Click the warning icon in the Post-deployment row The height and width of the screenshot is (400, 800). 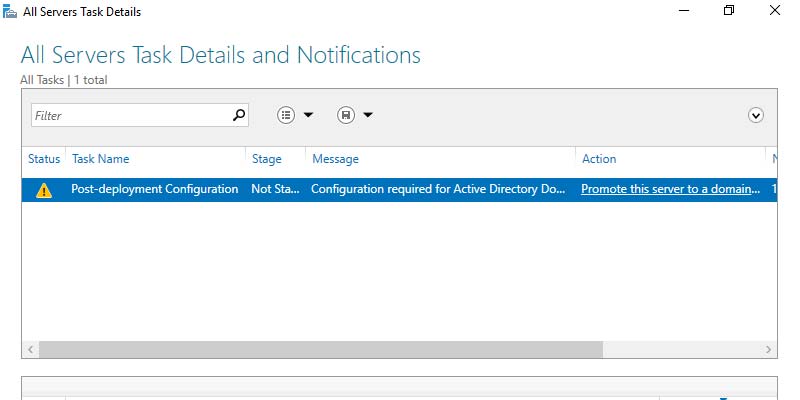(44, 190)
